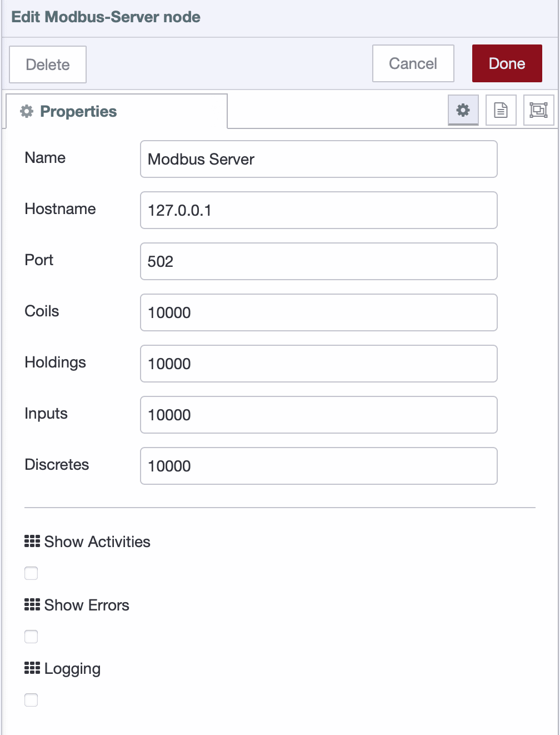Delete the Modbus-Server node

click(47, 64)
